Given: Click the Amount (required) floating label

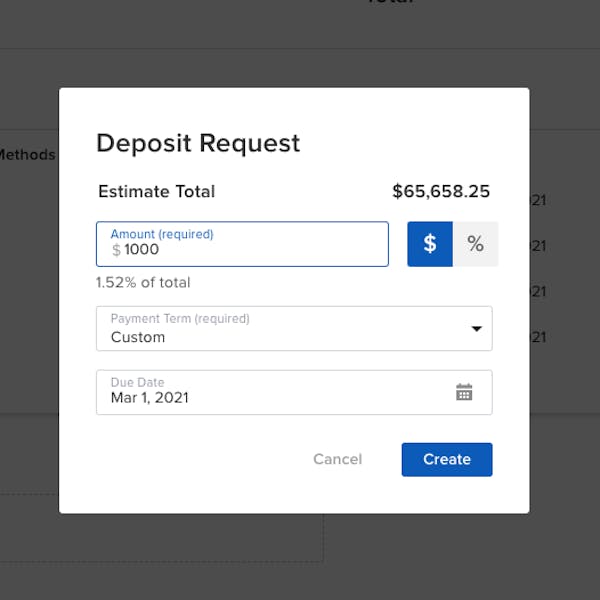Looking at the screenshot, I should pos(161,234).
